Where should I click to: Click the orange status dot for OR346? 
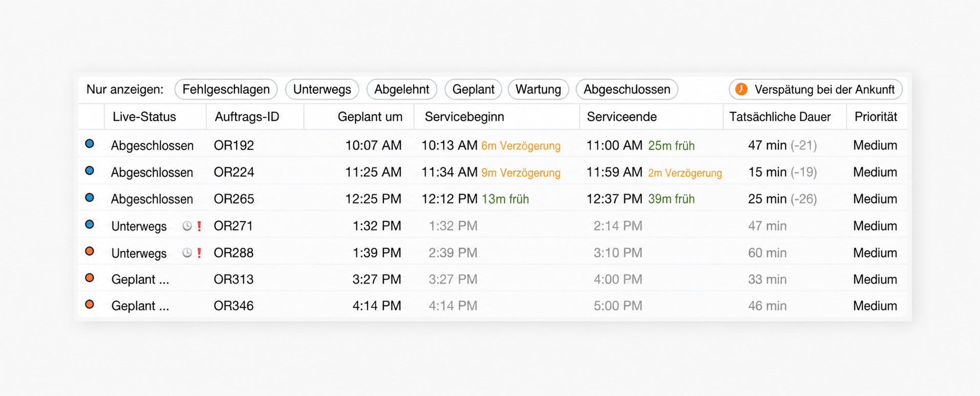tap(90, 304)
